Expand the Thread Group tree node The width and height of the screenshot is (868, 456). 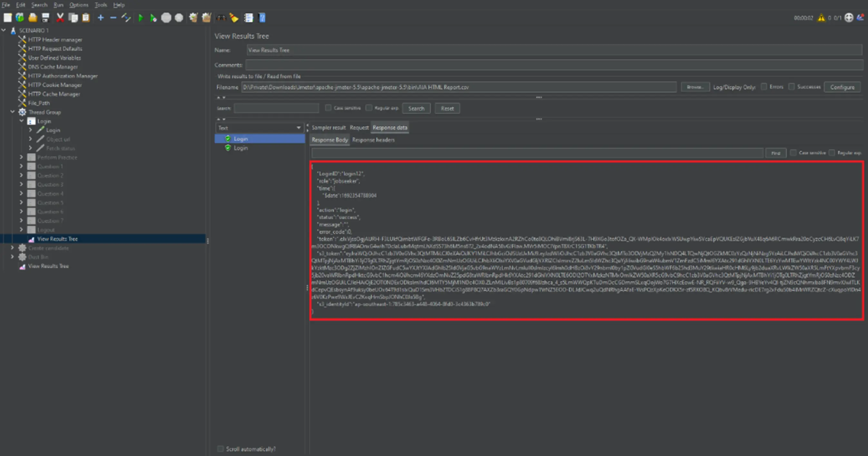13,112
